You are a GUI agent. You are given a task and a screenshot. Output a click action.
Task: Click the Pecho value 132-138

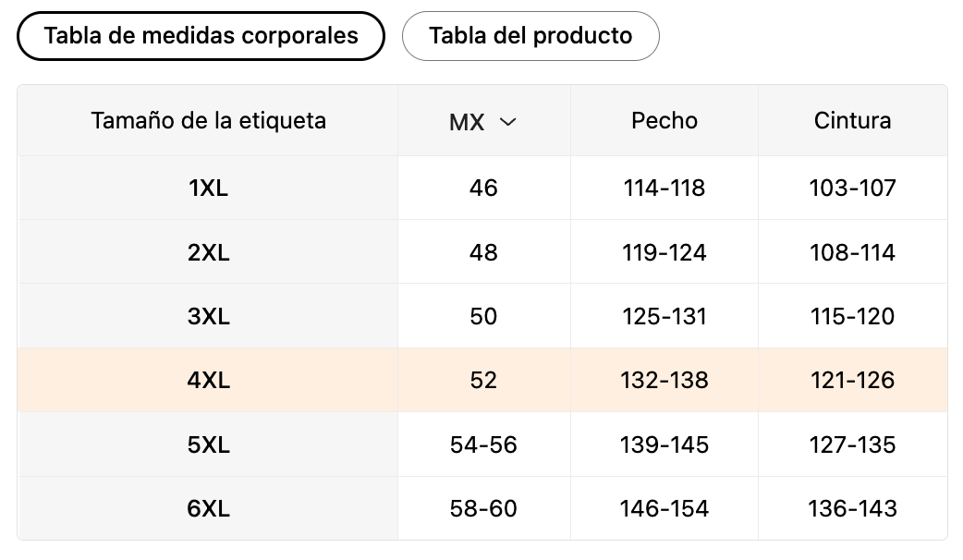pos(664,380)
